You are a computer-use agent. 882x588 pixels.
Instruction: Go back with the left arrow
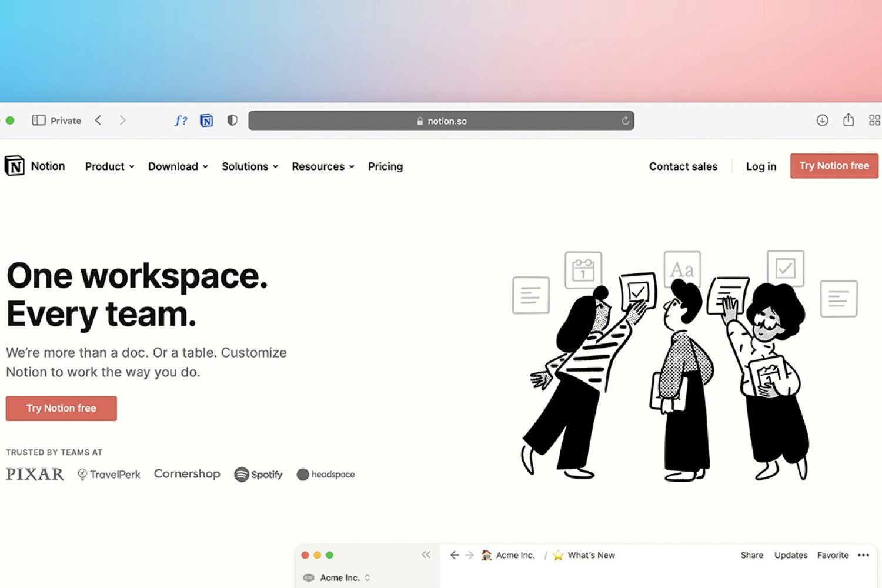(x=98, y=121)
